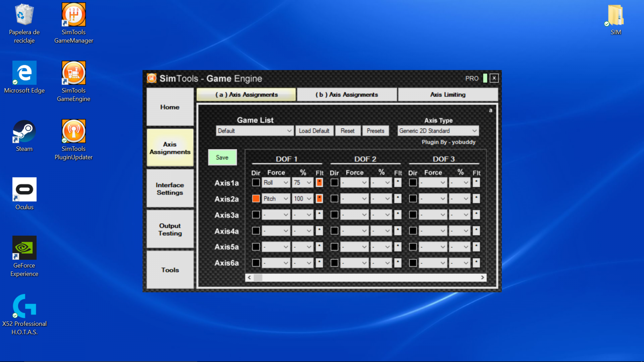Open the Game List Default dropdown
This screenshot has height=362, width=644.
pos(254,131)
